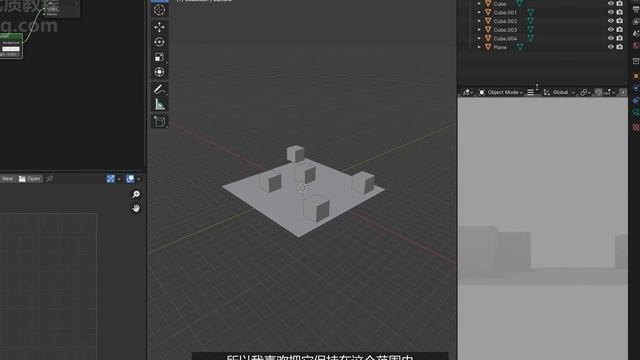This screenshot has width=640, height=360.
Task: Toggle proportional editing in right viewport header
Action: tap(622, 93)
